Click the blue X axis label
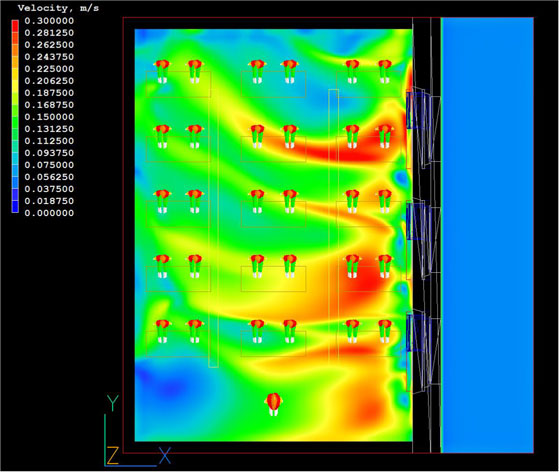Image resolution: width=559 pixels, height=472 pixels. point(165,455)
